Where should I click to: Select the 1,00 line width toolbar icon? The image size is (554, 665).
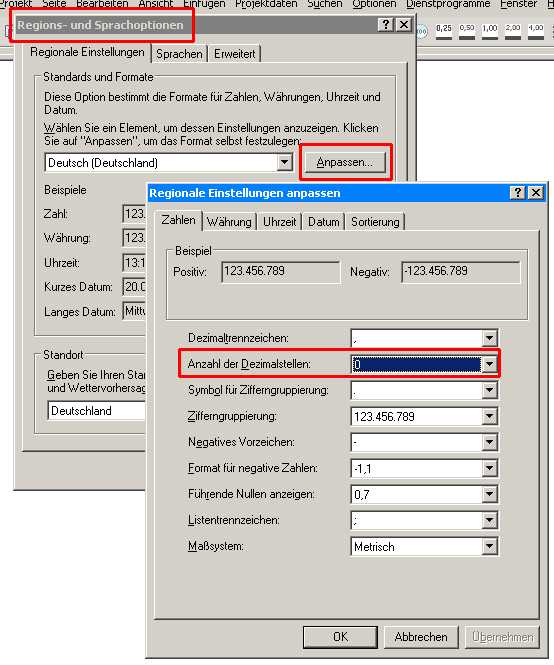tap(490, 31)
